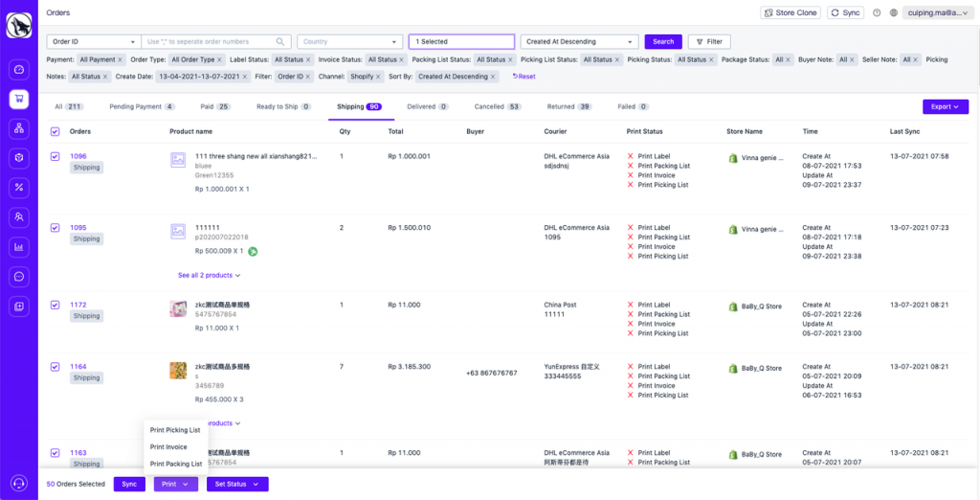Image resolution: width=980 pixels, height=500 pixels.
Task: Click the bottom Sync button for selected orders
Action: point(129,485)
